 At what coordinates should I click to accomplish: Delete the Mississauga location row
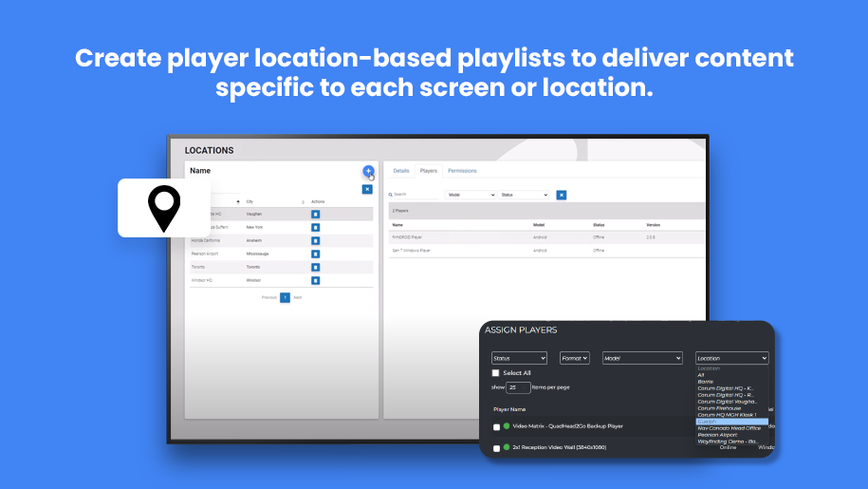click(x=316, y=254)
